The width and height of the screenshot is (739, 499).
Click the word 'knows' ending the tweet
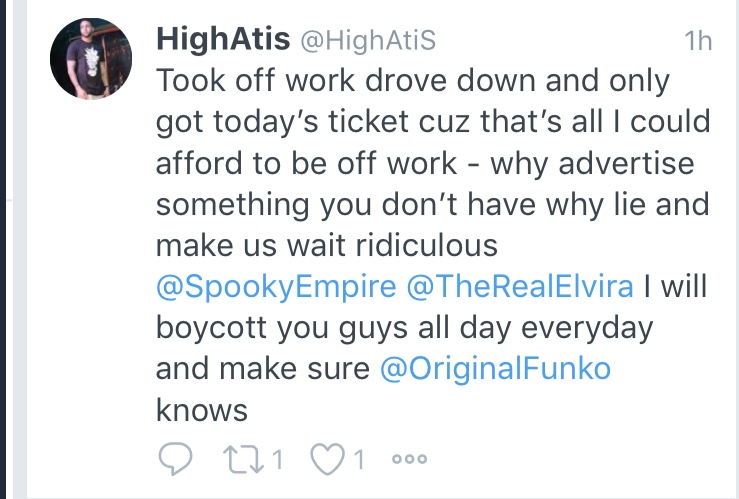point(202,410)
